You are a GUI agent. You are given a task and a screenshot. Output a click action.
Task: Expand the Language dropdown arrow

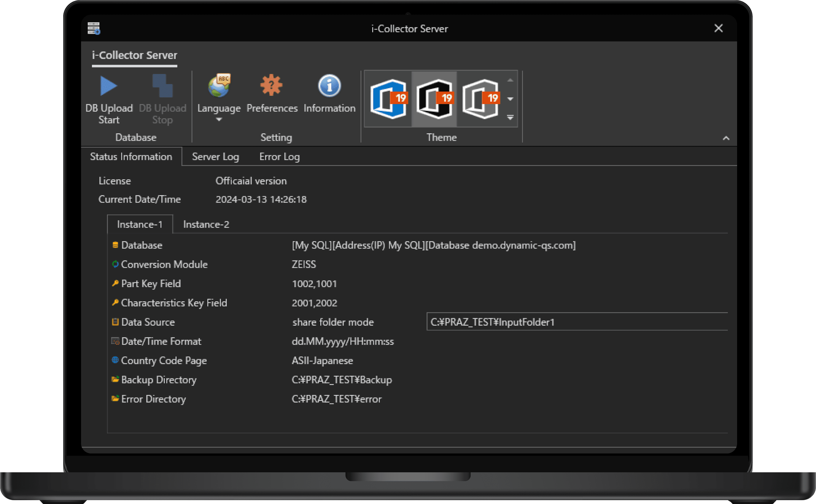[x=219, y=119]
